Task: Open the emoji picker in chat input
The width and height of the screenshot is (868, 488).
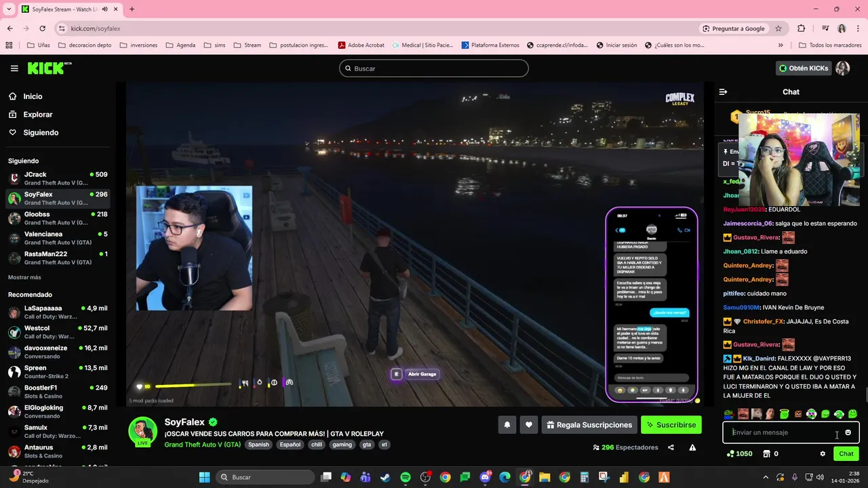Action: (848, 432)
